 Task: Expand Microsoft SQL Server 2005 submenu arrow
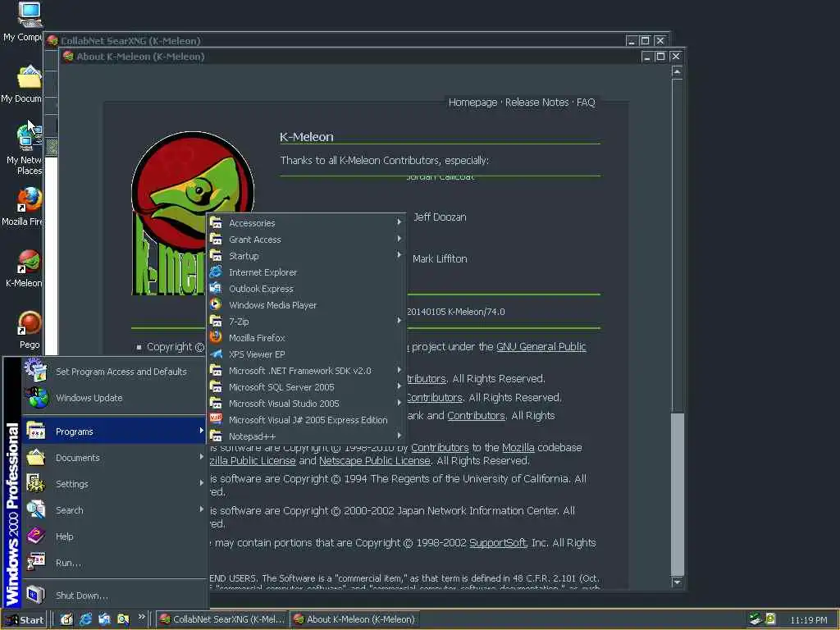click(x=399, y=386)
